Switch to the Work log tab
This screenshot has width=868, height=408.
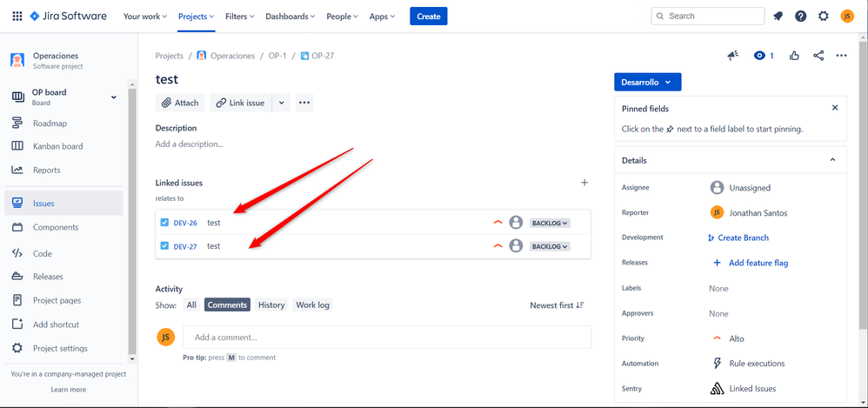pyautogui.click(x=313, y=304)
